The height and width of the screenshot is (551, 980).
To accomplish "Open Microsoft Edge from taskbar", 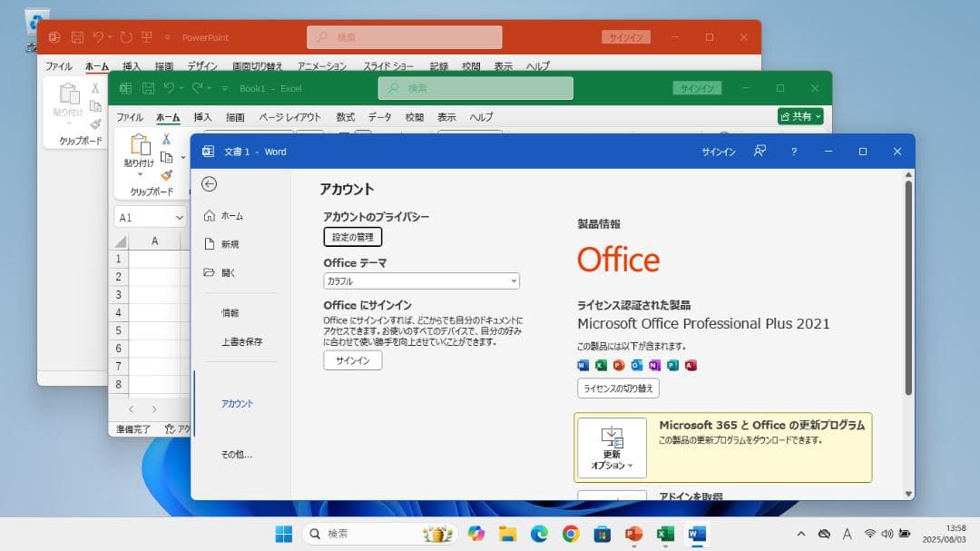I will click(x=539, y=534).
